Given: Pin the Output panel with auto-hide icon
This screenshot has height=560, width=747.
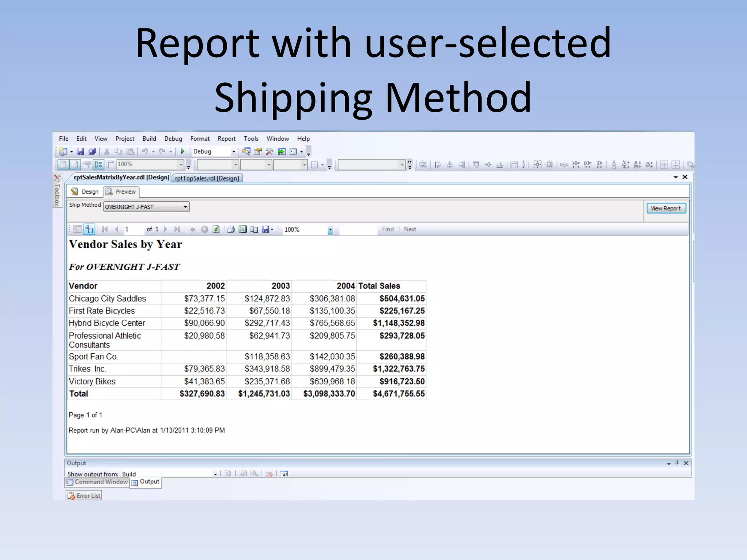Looking at the screenshot, I should (677, 463).
